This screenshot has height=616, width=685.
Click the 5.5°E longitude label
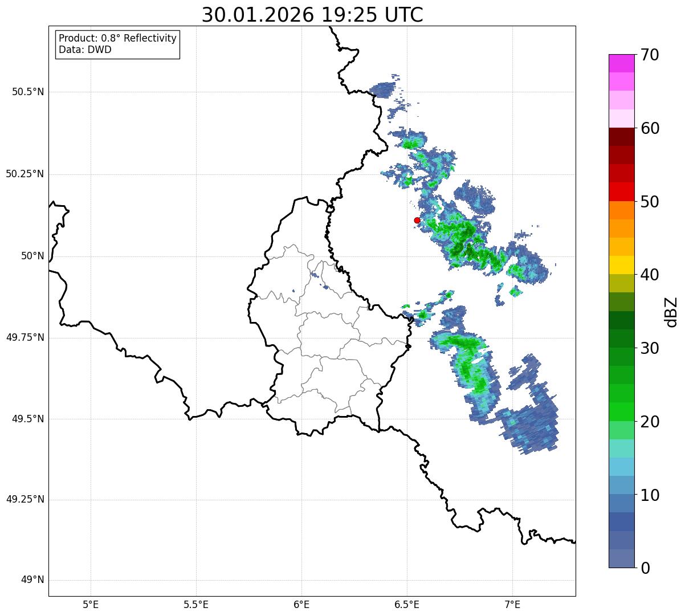(196, 605)
